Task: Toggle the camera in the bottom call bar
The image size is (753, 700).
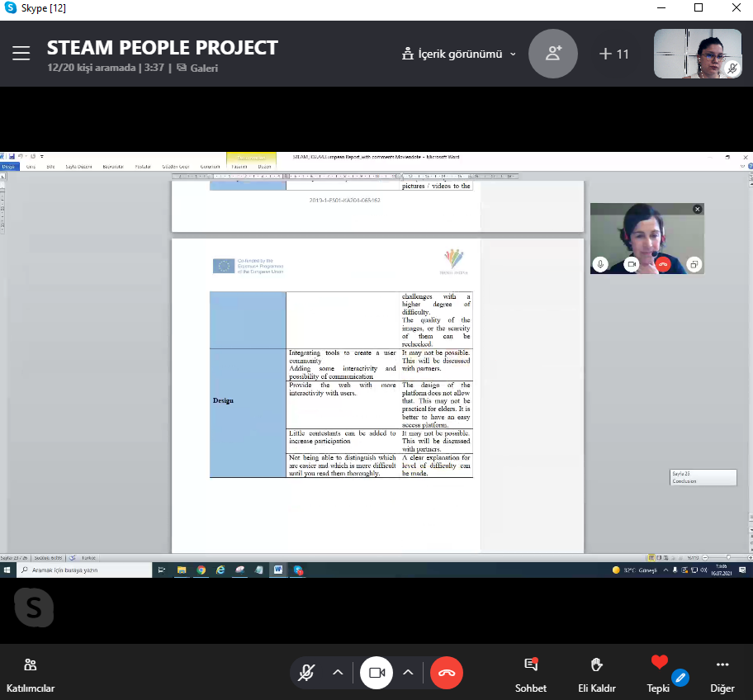Action: 377,673
